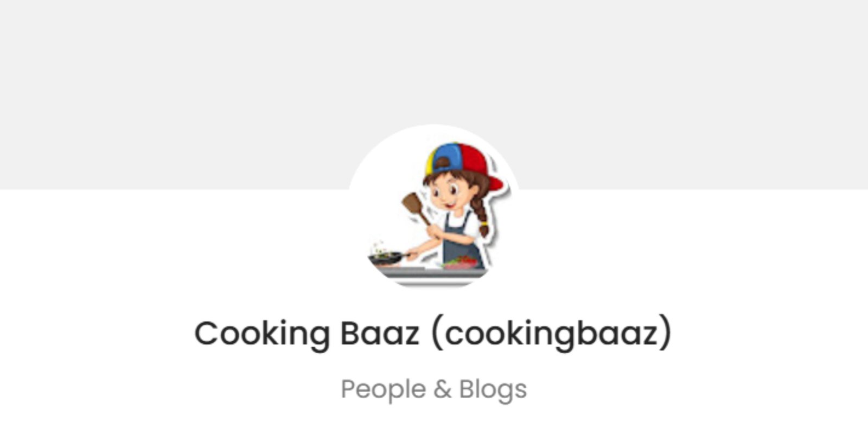Click the kitchen counter in the avatar
Viewport: 868px width, 434px height.
(430, 275)
